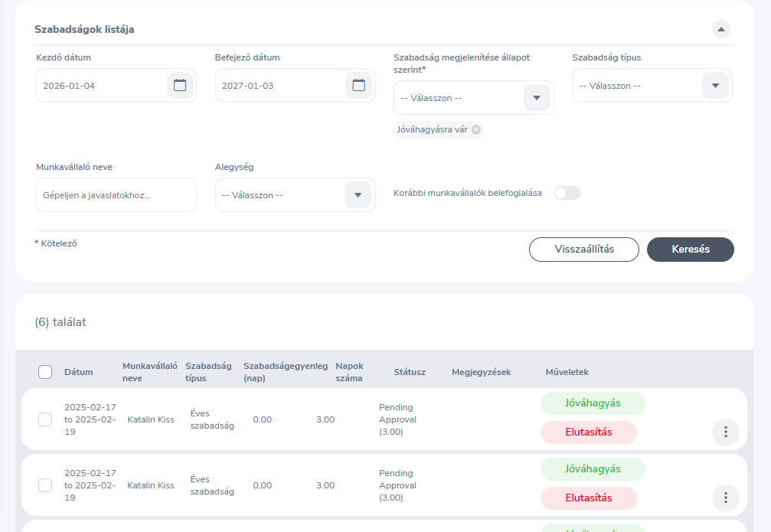
Task: Focus the Munkavállaló neve input field
Action: 116,195
